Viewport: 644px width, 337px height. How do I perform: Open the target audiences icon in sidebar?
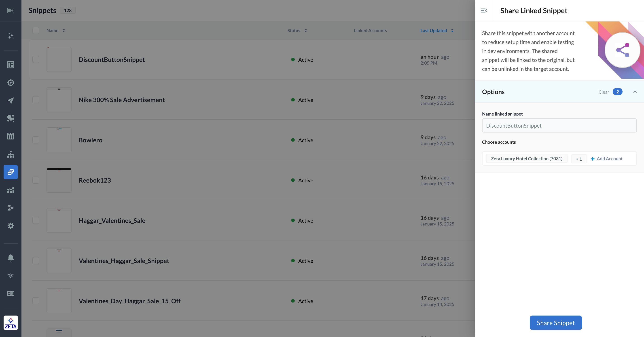tap(11, 83)
